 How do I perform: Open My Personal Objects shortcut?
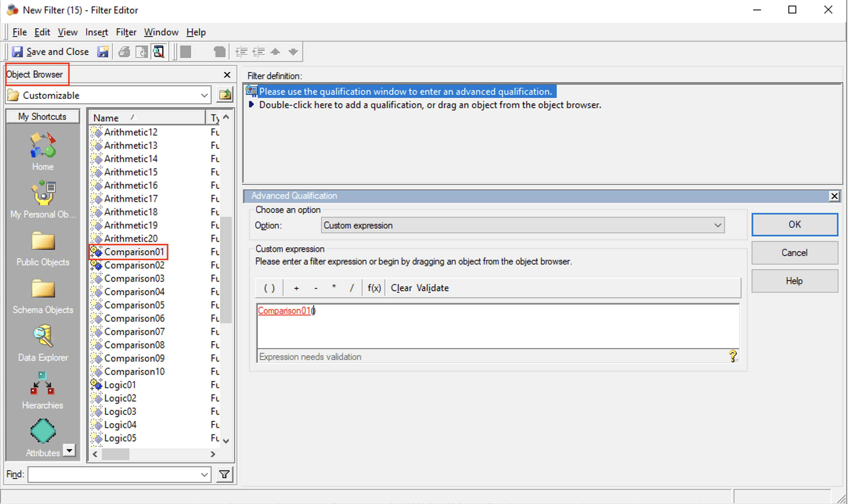click(x=43, y=193)
